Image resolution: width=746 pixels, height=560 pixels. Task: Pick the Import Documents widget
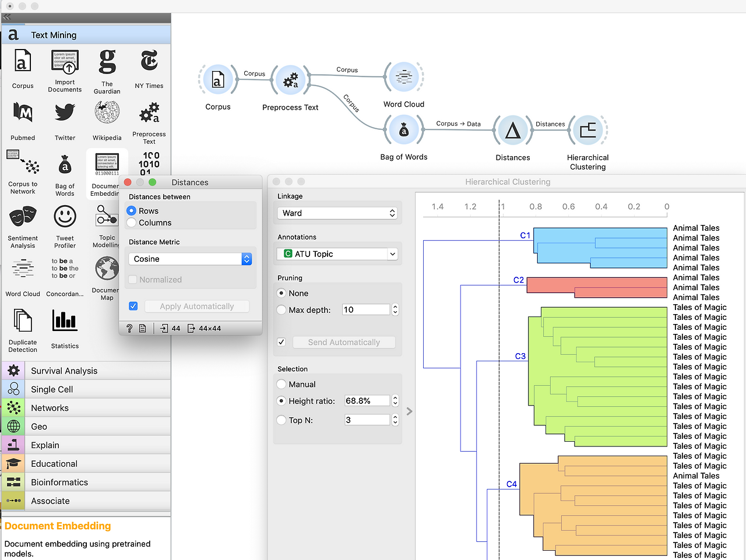(x=65, y=70)
